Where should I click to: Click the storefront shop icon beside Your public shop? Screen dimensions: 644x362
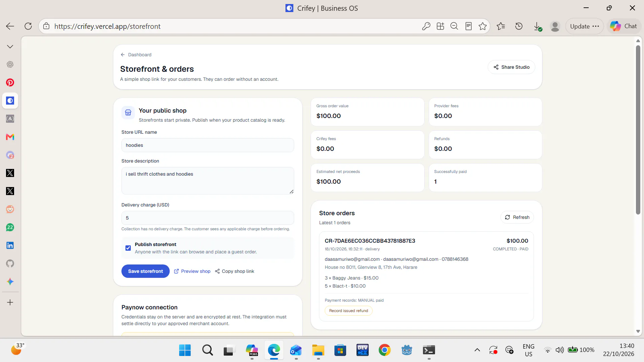[x=128, y=113]
